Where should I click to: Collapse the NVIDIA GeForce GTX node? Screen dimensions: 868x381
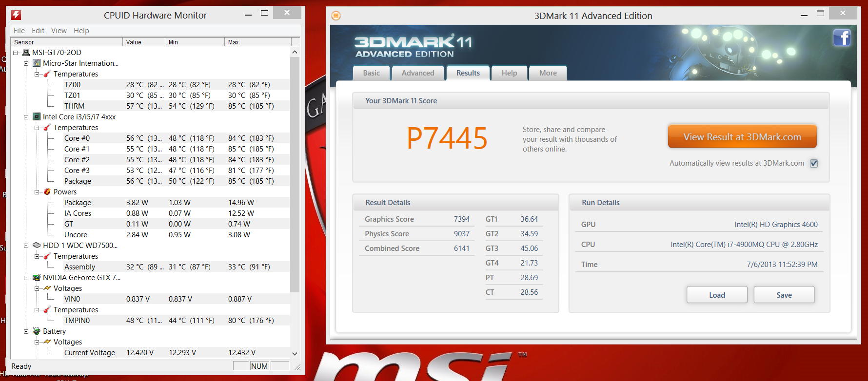pos(26,278)
